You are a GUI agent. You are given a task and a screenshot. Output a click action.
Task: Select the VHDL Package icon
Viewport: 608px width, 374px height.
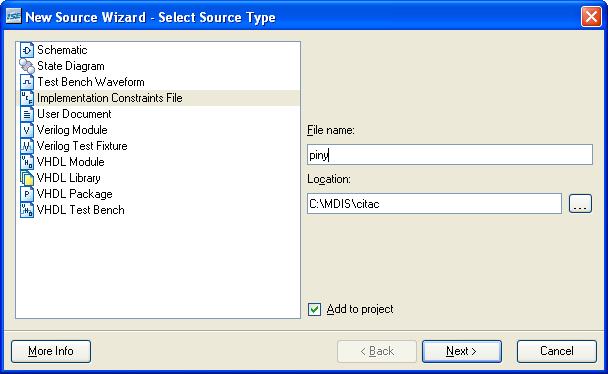pyautogui.click(x=27, y=194)
